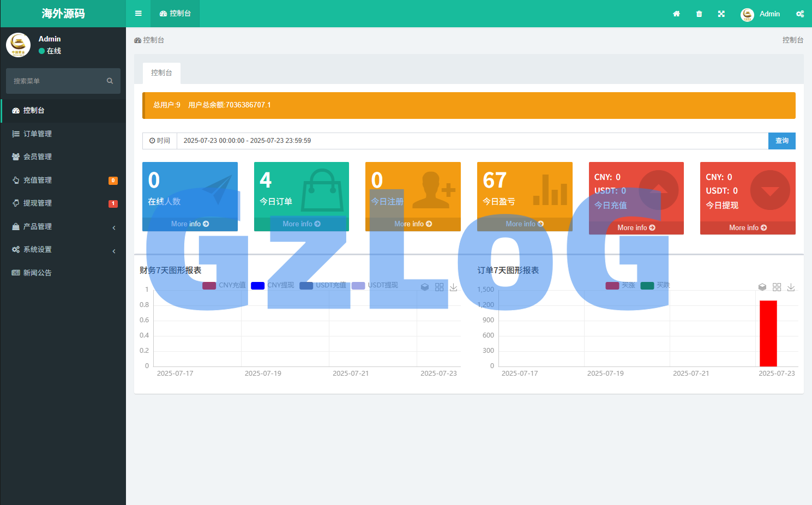The height and width of the screenshot is (505, 812).
Task: Click the 财务7天图形报表 heading
Action: click(171, 270)
